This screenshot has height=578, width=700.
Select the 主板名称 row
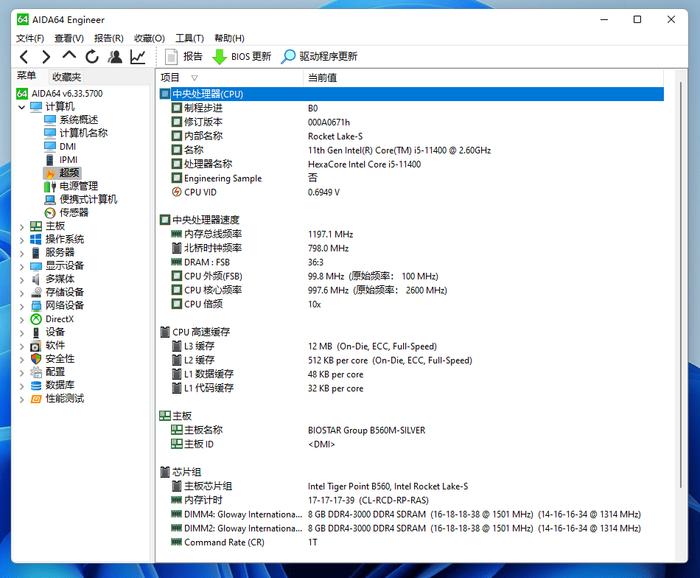tap(411, 430)
